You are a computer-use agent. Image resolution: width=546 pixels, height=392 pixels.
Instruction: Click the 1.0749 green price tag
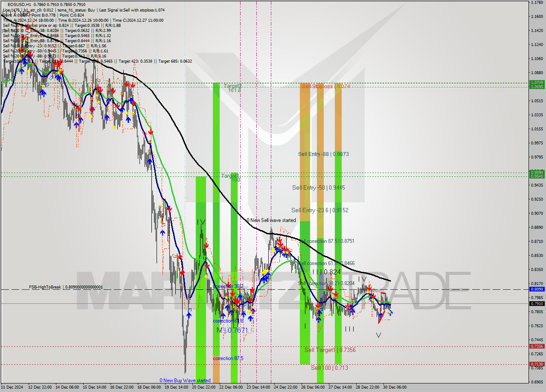click(537, 82)
